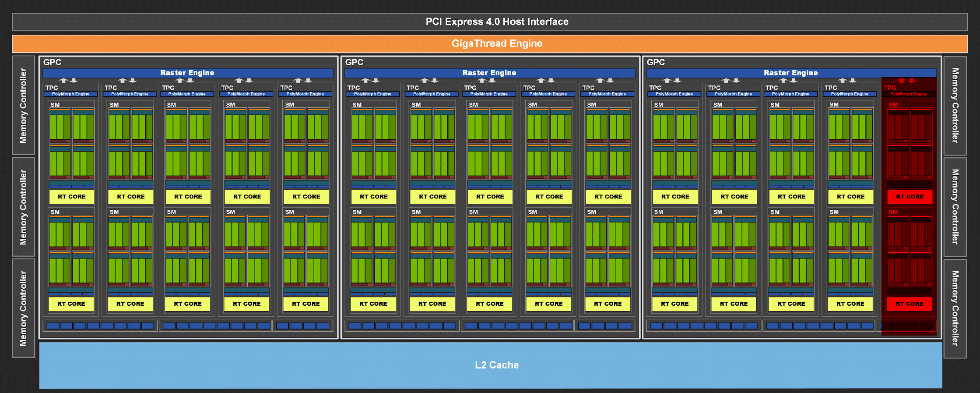Select the middle-right Memory Controller block

[x=955, y=207]
